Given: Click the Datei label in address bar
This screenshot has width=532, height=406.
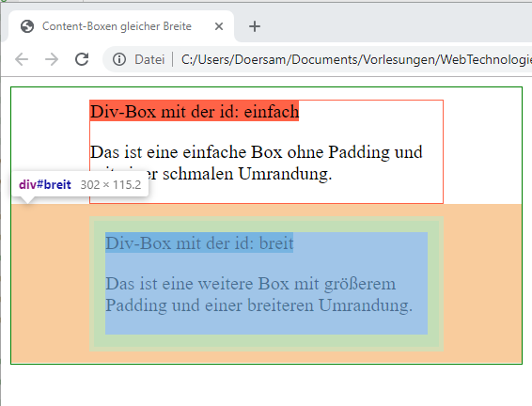Looking at the screenshot, I should [149, 60].
